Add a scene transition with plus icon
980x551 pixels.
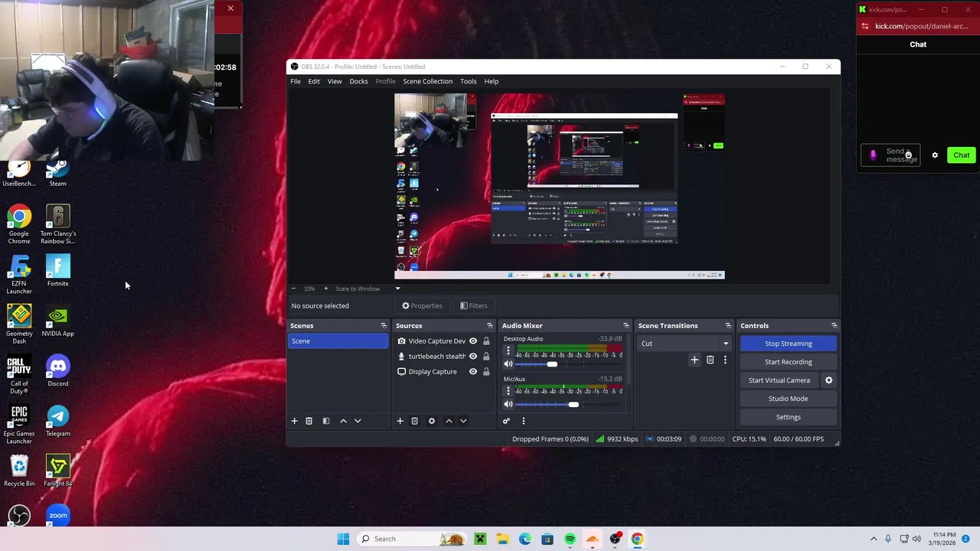[694, 360]
